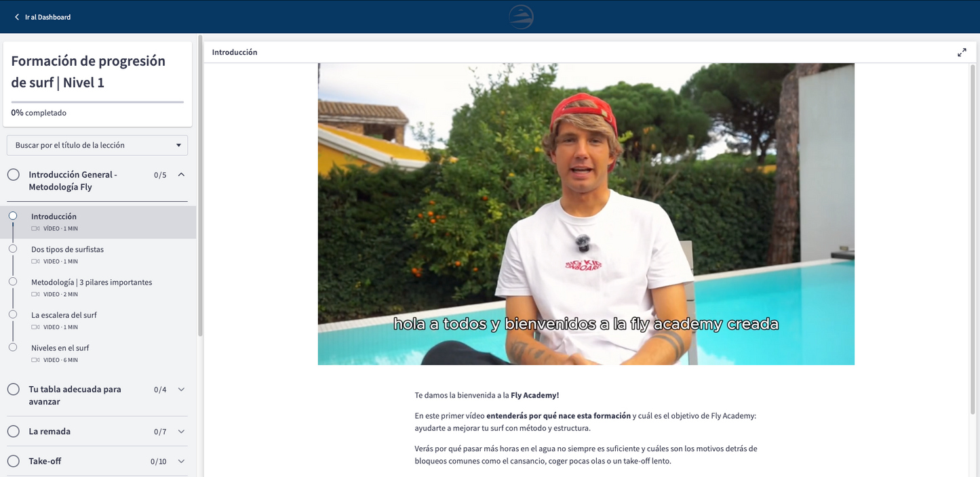Click the 0/7 counter of La remada
This screenshot has height=477, width=980.
point(160,432)
